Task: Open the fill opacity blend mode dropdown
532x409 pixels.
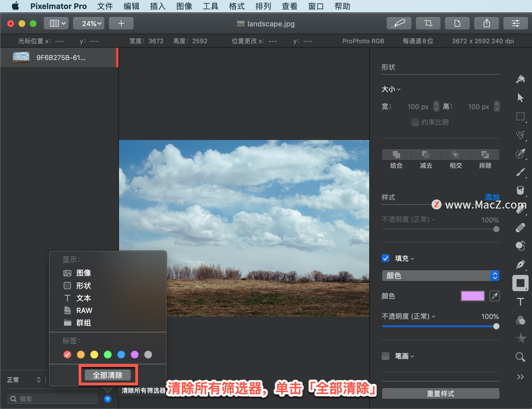Action: click(408, 316)
